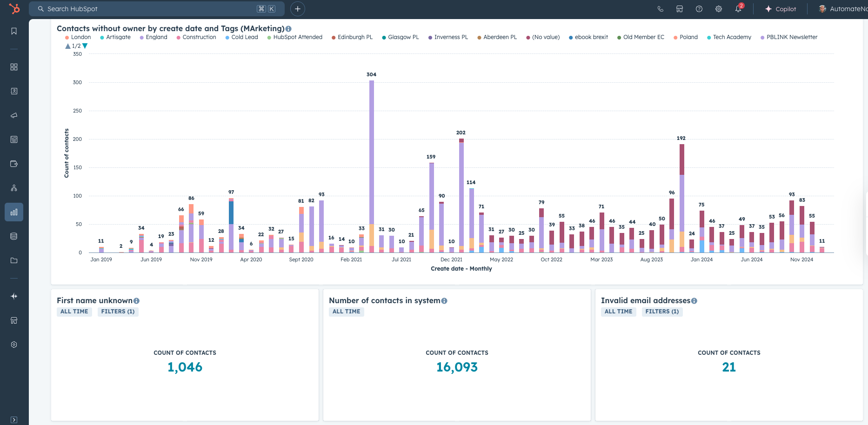Toggle Aberdeen PL series in legend
The height and width of the screenshot is (425, 868).
point(497,37)
